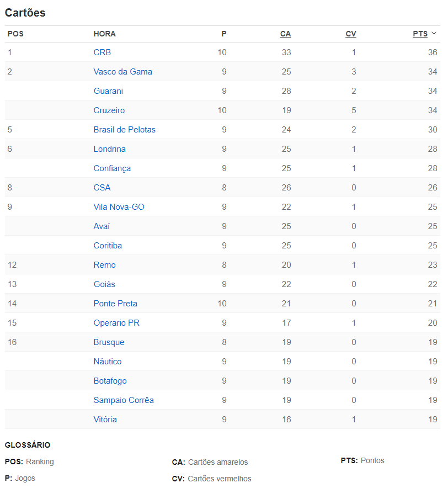Screen dimensions: 448x488
Task: Sort table by CV column header
Action: pos(351,34)
